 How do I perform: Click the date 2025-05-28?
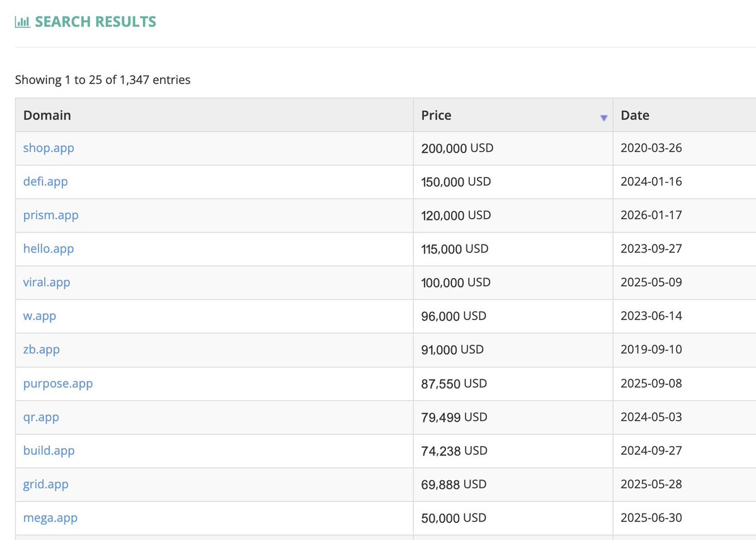click(651, 484)
